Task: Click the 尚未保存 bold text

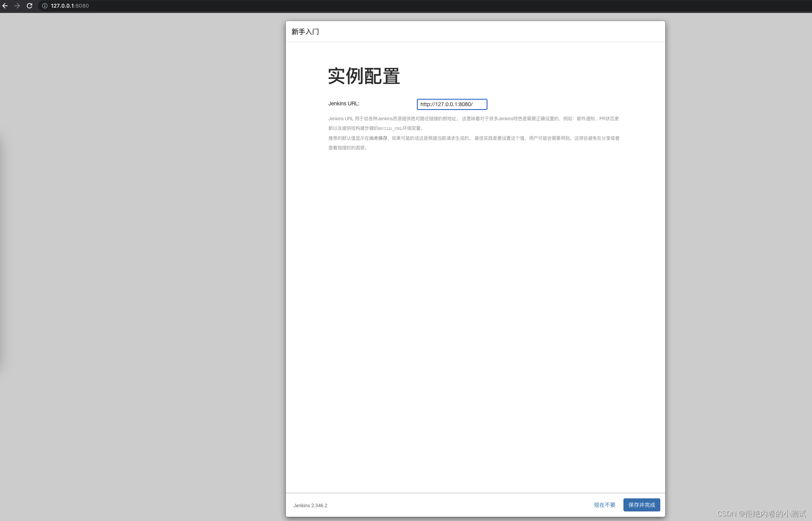Action: [x=378, y=138]
